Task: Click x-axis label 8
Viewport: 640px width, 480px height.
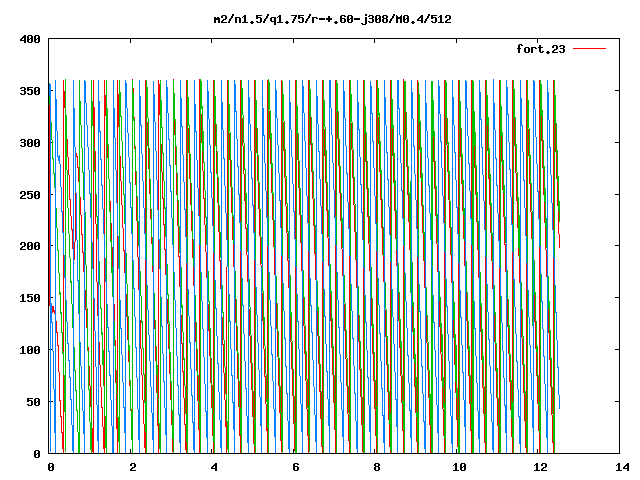Action: pyautogui.click(x=377, y=467)
